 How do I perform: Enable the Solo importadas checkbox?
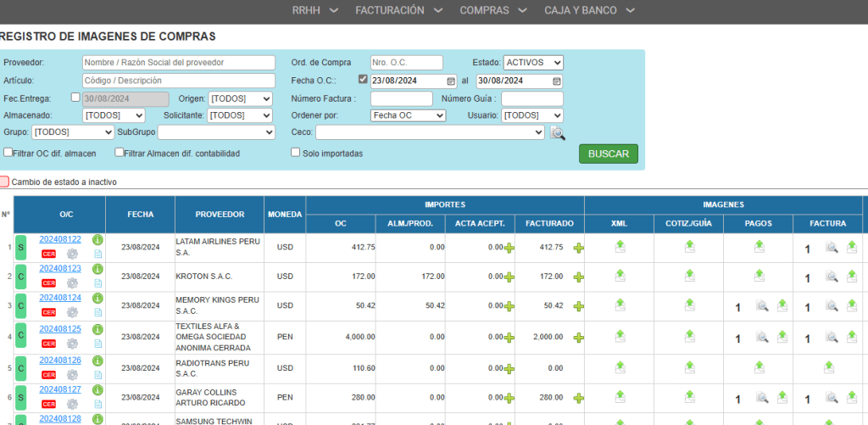[x=295, y=153]
